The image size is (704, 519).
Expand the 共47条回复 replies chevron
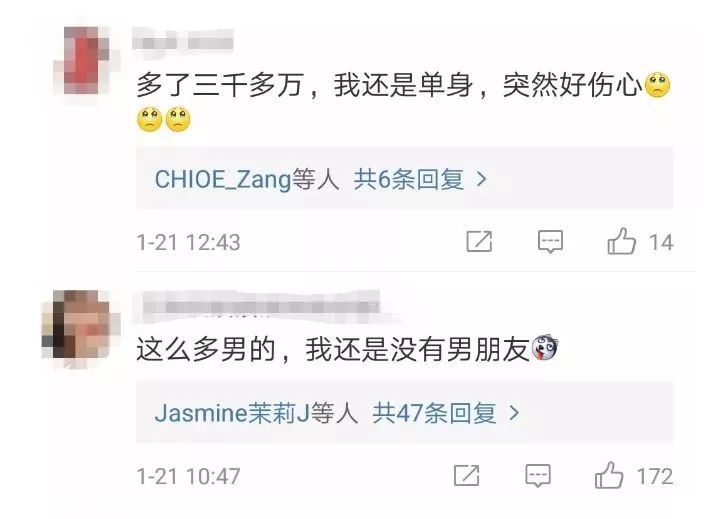pyautogui.click(x=514, y=413)
